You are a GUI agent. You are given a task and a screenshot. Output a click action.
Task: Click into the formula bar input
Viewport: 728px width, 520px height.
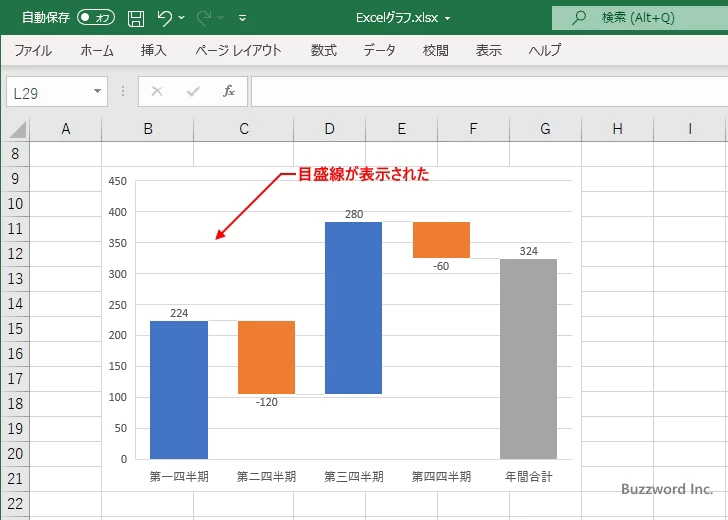point(489,92)
